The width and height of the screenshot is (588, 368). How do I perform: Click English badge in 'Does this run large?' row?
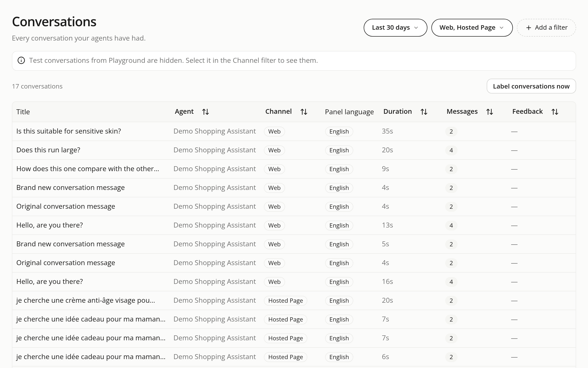[339, 150]
